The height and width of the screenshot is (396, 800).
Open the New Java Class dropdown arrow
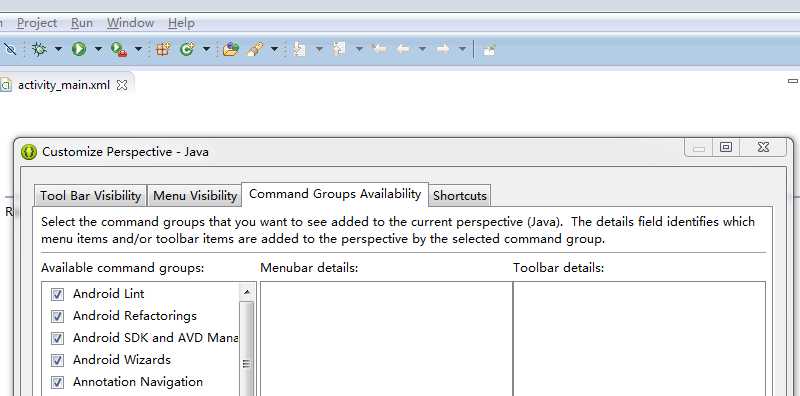pyautogui.click(x=206, y=49)
